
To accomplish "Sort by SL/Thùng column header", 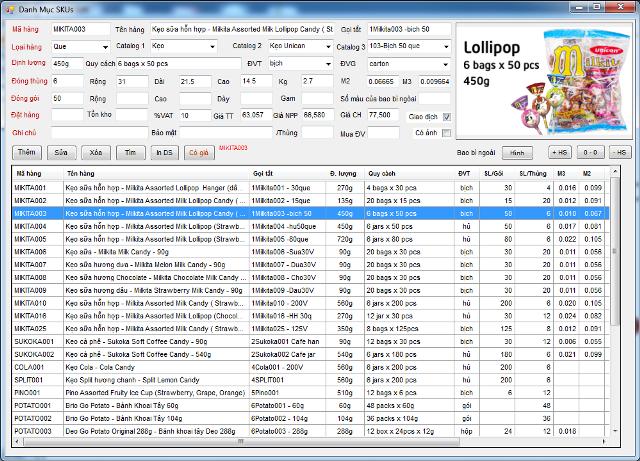I will tap(533, 174).
